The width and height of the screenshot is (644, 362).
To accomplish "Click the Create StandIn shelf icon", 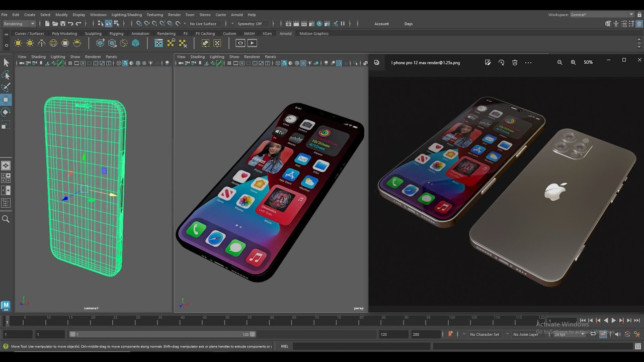I will click(x=101, y=43).
